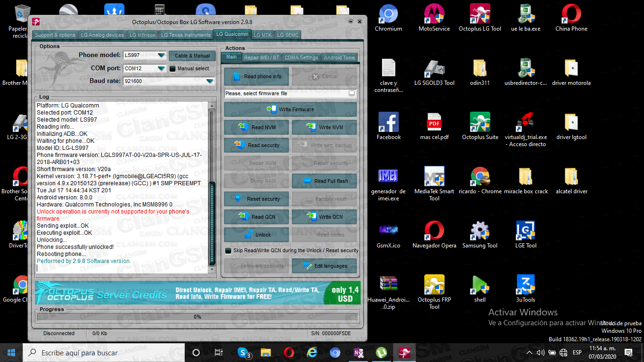Click the firmware file path field

[287, 94]
